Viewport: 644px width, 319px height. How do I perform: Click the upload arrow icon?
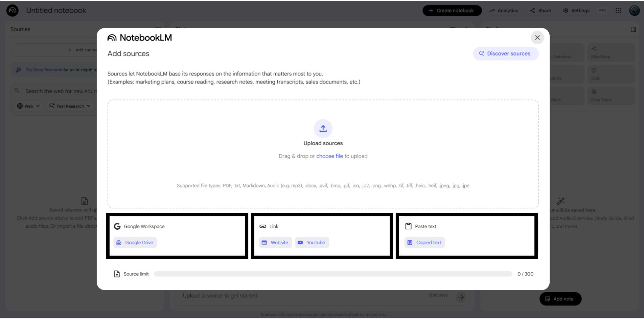tap(323, 129)
